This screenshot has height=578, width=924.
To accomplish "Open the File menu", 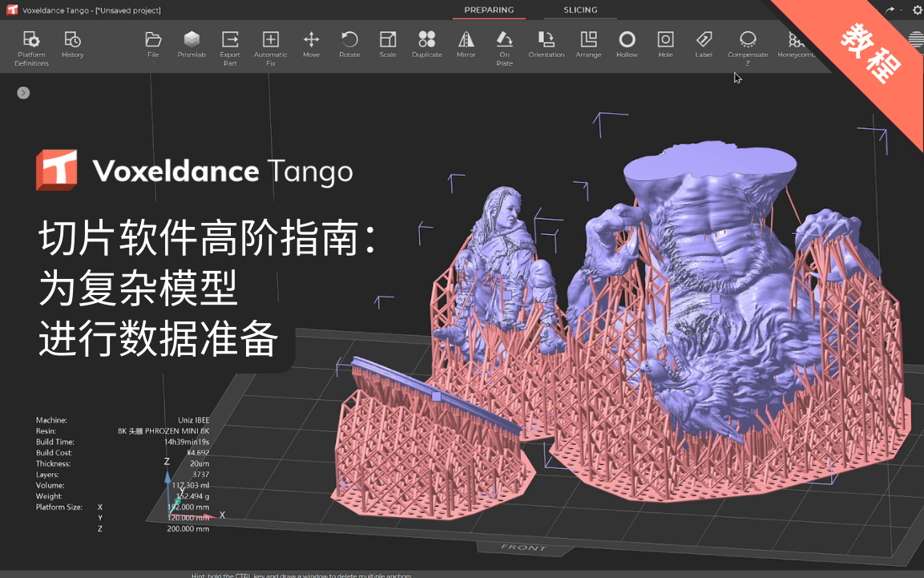I will [153, 45].
